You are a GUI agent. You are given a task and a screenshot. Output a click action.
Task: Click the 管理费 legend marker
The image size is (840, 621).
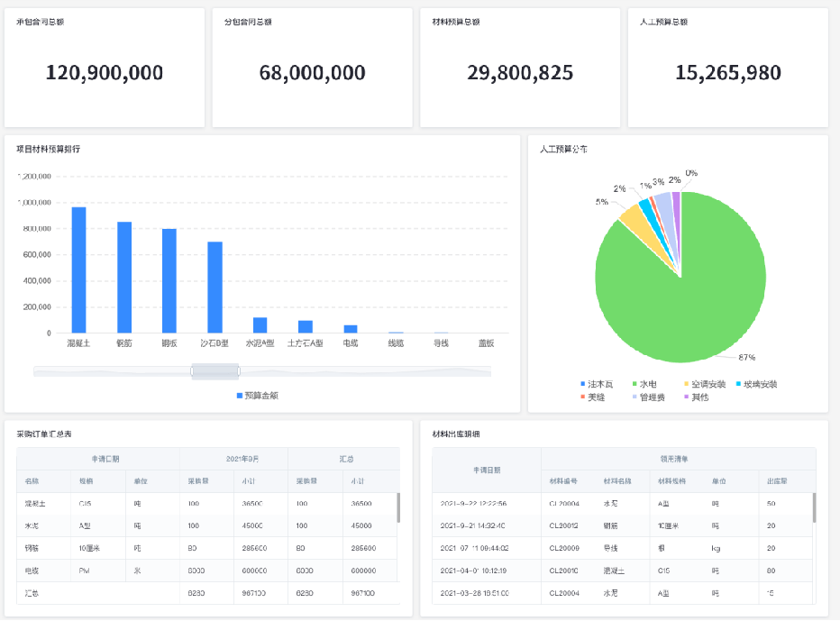tap(635, 397)
